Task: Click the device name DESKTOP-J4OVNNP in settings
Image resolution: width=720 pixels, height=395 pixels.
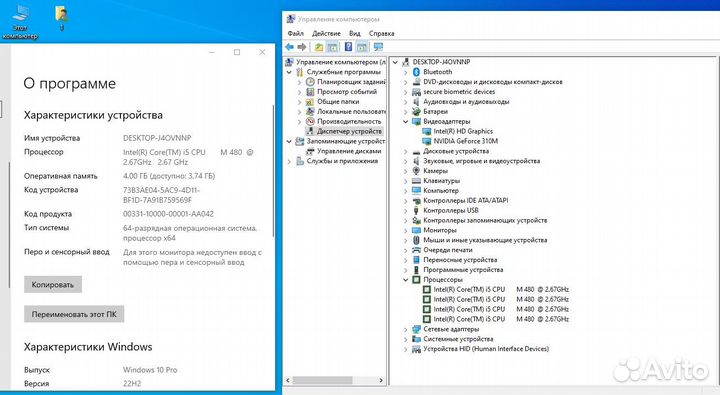Action: [x=157, y=138]
